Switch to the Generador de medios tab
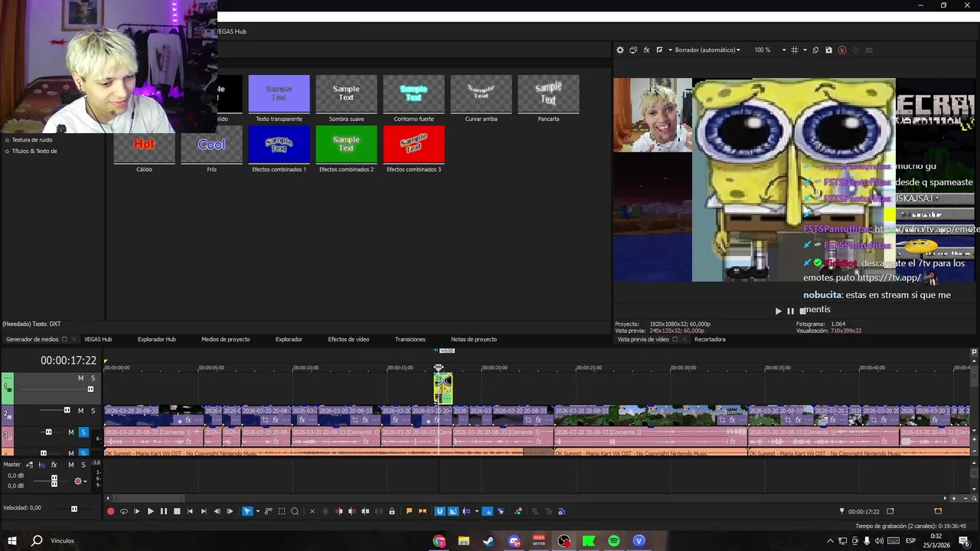The image size is (980, 551). (32, 339)
